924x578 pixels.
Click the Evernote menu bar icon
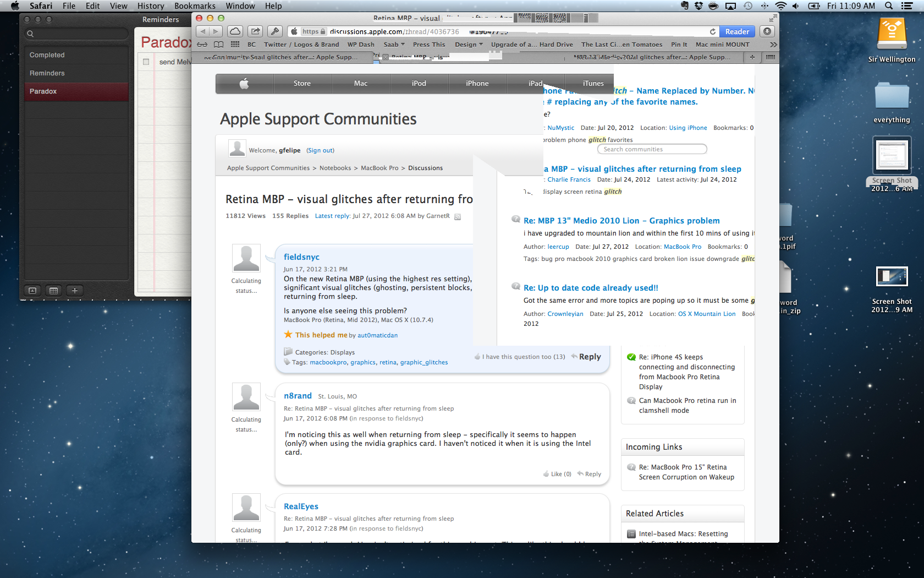(684, 6)
